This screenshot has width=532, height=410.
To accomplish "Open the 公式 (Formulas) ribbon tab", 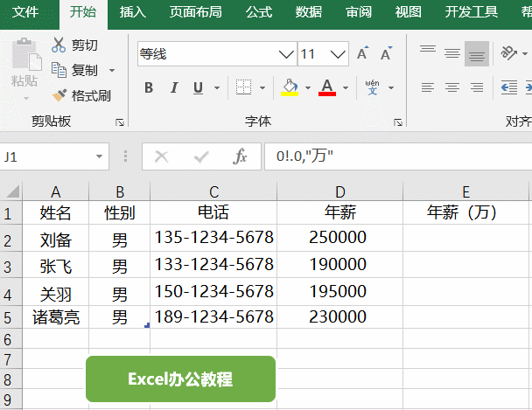I will pos(258,12).
